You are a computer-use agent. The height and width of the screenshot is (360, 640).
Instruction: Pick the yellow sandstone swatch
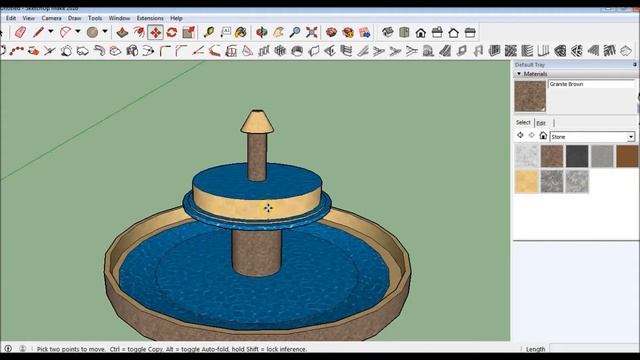pos(527,182)
